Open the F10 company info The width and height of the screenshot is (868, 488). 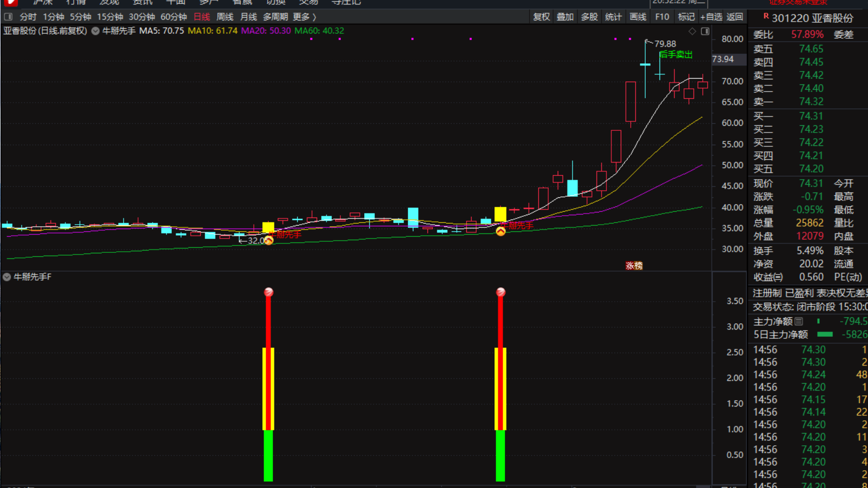[x=662, y=17]
